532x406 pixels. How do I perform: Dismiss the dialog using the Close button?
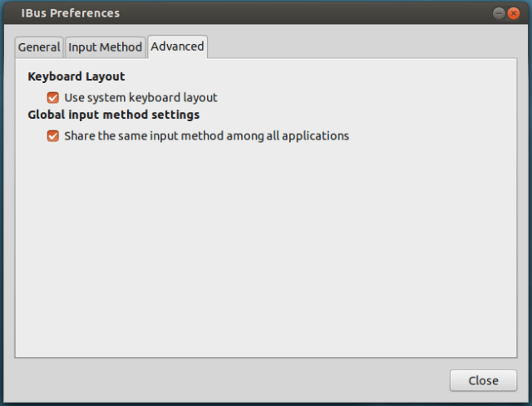click(483, 380)
